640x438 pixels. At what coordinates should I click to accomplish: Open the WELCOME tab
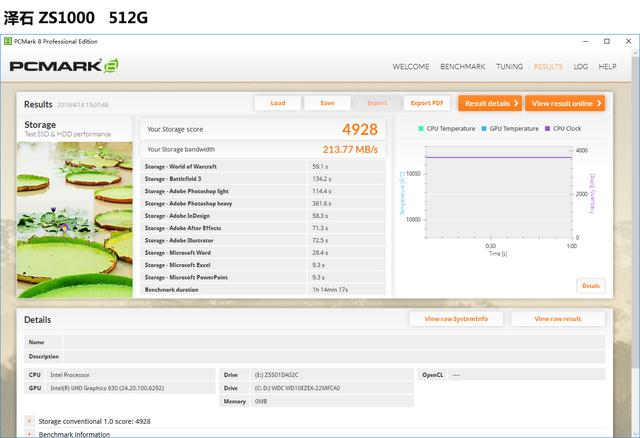(411, 67)
